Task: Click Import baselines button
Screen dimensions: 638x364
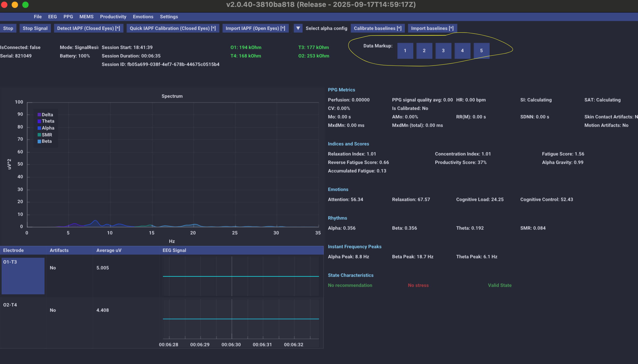Action: coord(432,28)
